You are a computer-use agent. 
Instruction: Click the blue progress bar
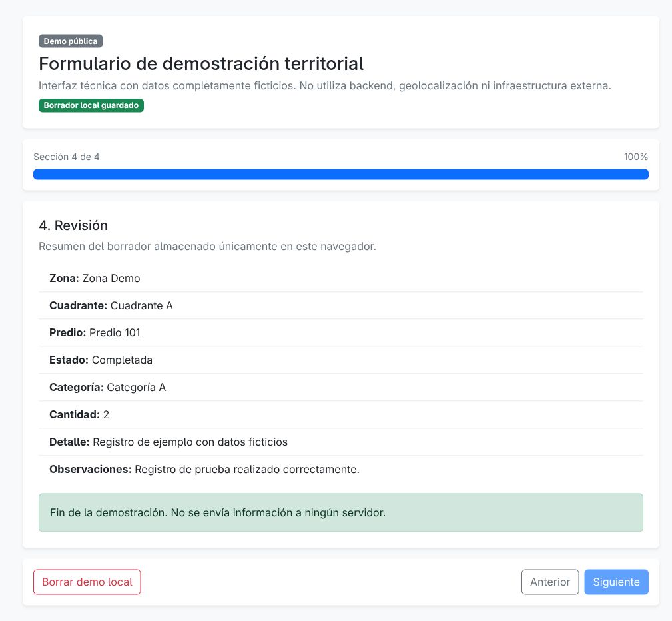tap(341, 174)
